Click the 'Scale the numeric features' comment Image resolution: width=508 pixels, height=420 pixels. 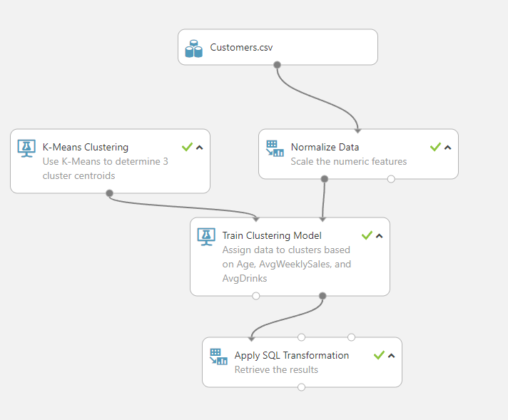[x=349, y=161]
